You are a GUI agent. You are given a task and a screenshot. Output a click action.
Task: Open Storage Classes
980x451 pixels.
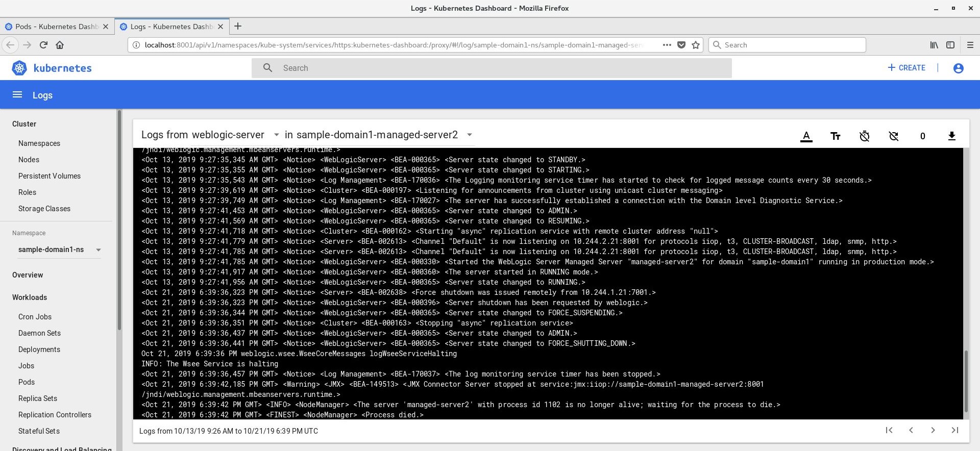pos(44,209)
